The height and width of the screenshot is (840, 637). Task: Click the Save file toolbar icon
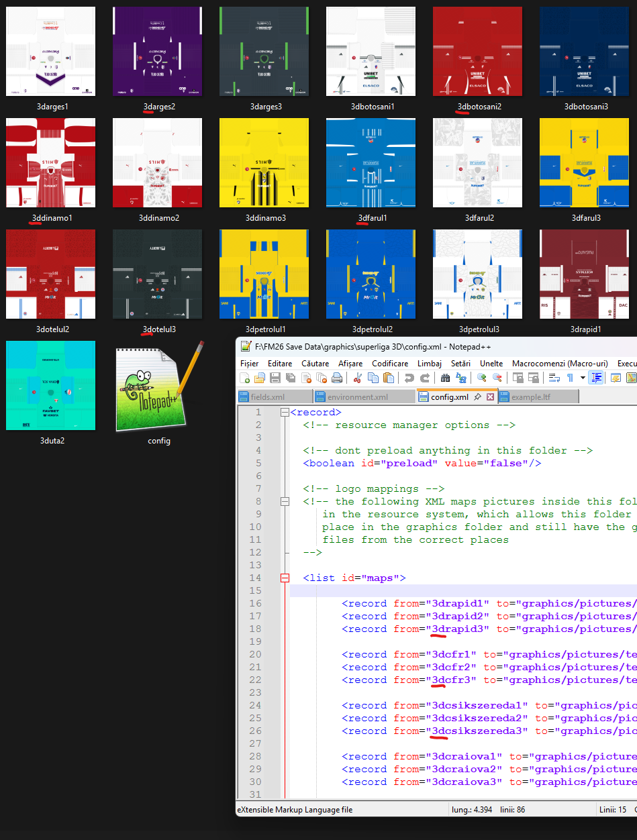(x=276, y=378)
